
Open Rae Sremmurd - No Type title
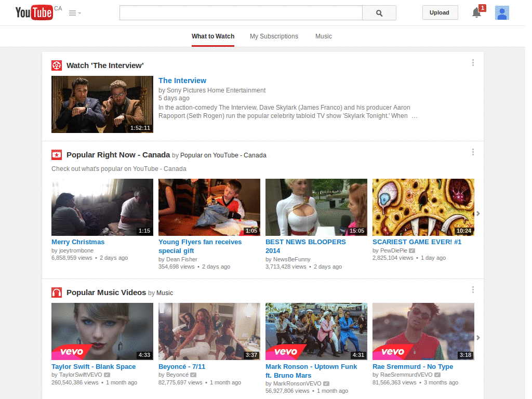413,366
